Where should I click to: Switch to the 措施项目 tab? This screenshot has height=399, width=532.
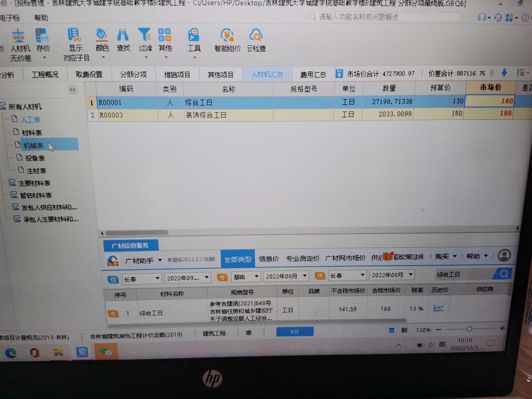click(x=177, y=74)
